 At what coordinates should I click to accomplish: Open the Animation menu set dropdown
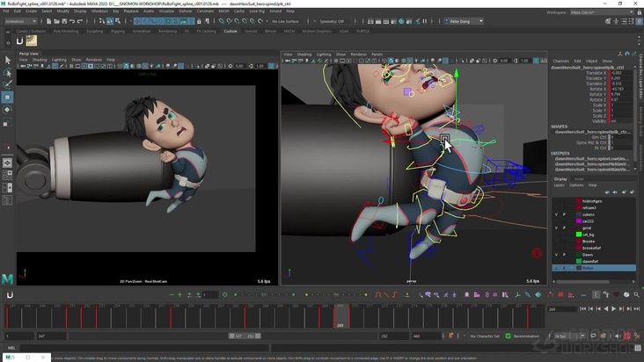20,21
